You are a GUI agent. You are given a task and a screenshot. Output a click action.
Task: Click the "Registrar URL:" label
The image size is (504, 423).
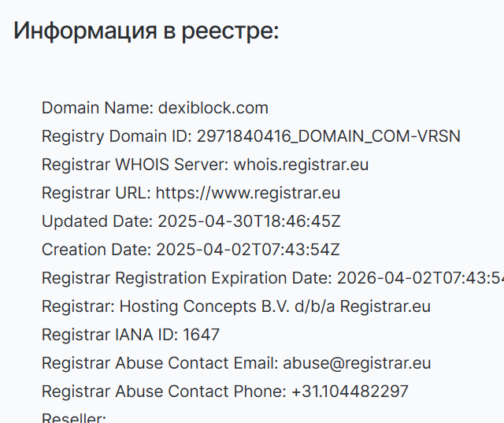96,193
